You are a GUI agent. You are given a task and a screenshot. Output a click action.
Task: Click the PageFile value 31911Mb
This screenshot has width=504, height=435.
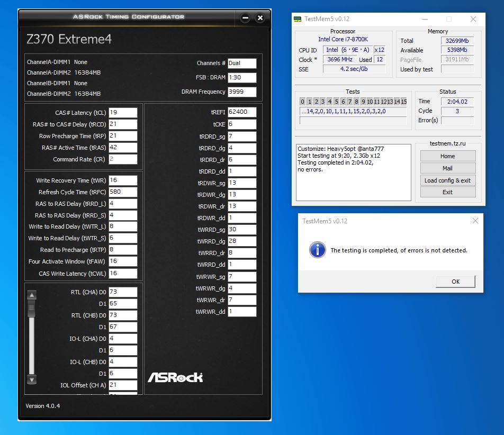click(457, 59)
